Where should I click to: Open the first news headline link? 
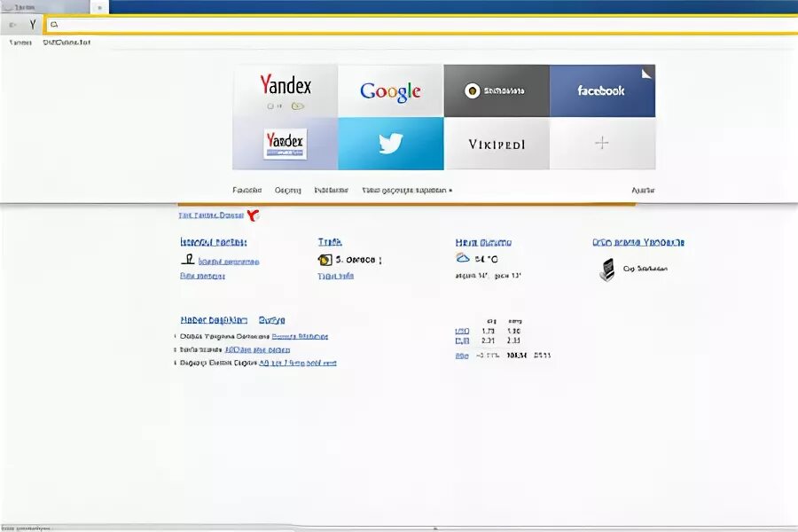(300, 337)
